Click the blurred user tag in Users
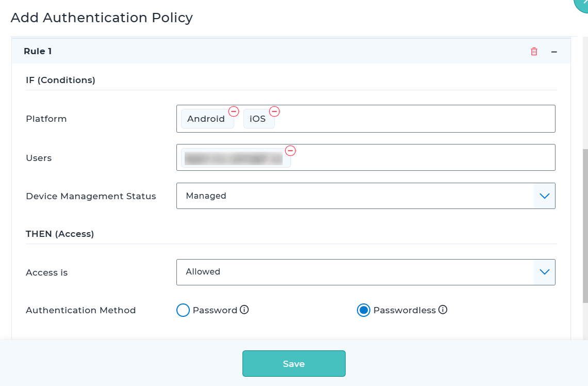The width and height of the screenshot is (588, 386). 234,159
